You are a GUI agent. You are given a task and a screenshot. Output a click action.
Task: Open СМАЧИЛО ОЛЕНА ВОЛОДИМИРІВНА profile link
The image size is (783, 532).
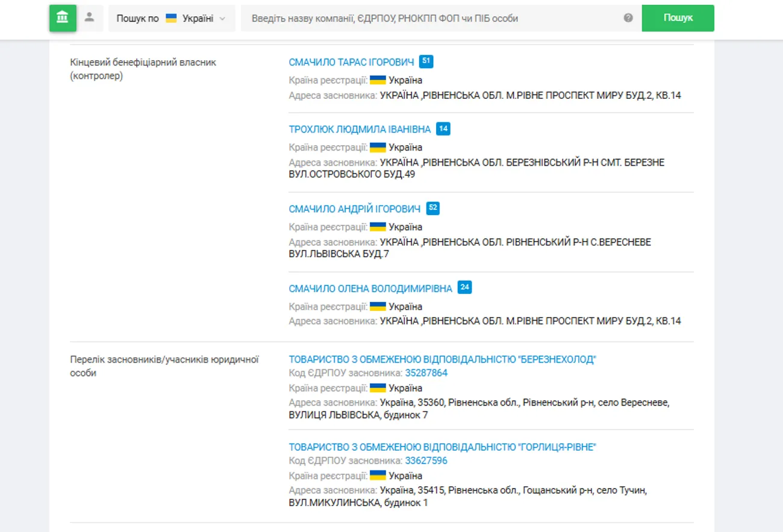click(x=370, y=289)
